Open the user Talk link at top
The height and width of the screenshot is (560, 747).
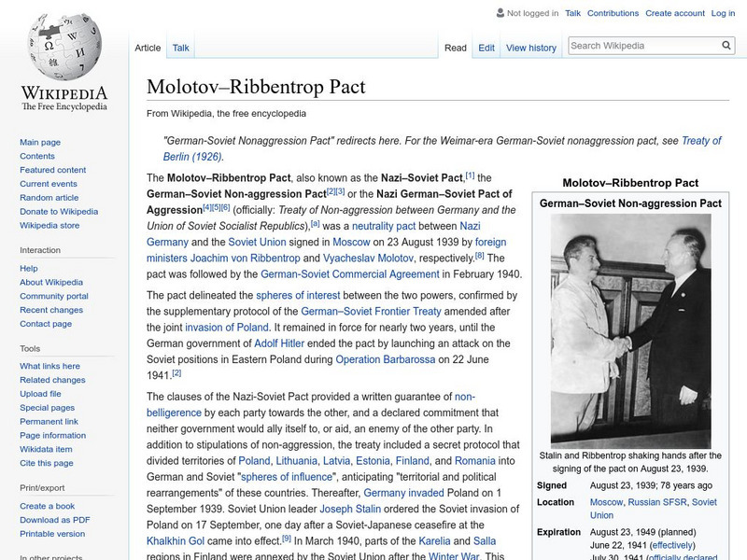[x=572, y=13]
